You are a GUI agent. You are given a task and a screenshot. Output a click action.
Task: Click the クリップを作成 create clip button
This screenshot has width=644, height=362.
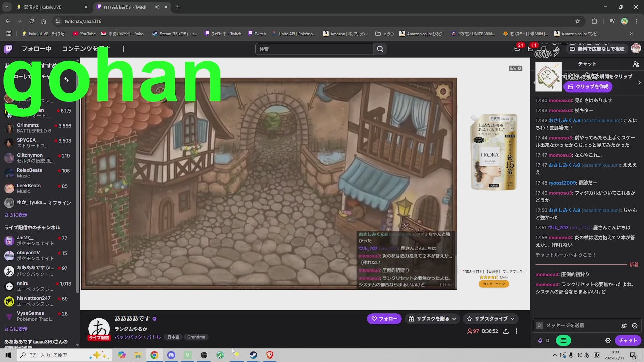(x=587, y=87)
